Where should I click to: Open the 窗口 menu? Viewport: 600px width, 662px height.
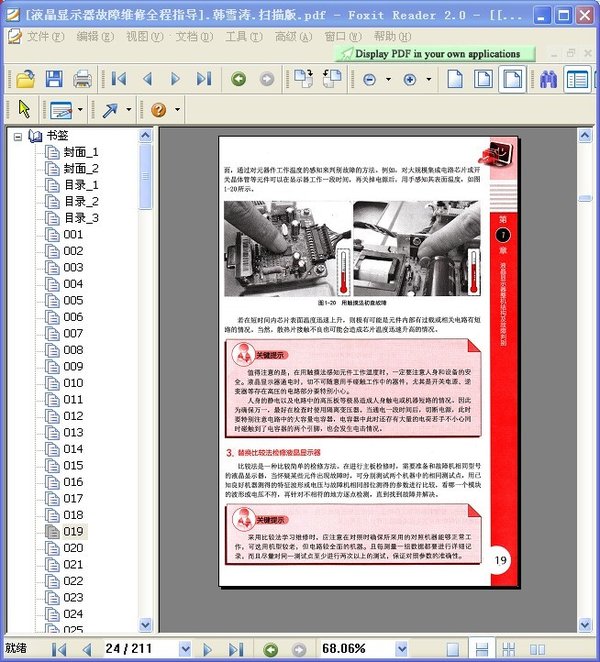click(x=342, y=37)
